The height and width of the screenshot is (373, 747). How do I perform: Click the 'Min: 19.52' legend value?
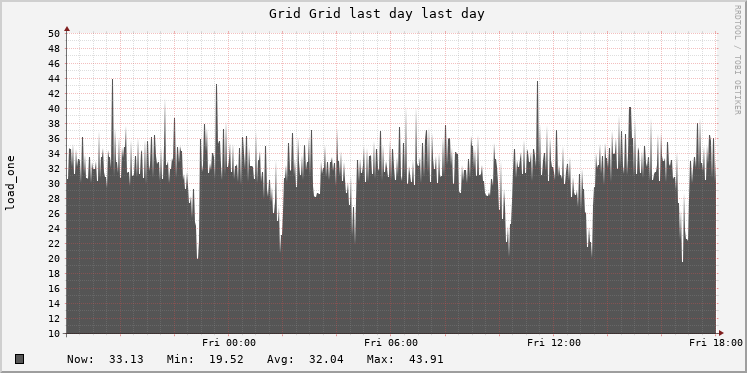click(x=205, y=359)
